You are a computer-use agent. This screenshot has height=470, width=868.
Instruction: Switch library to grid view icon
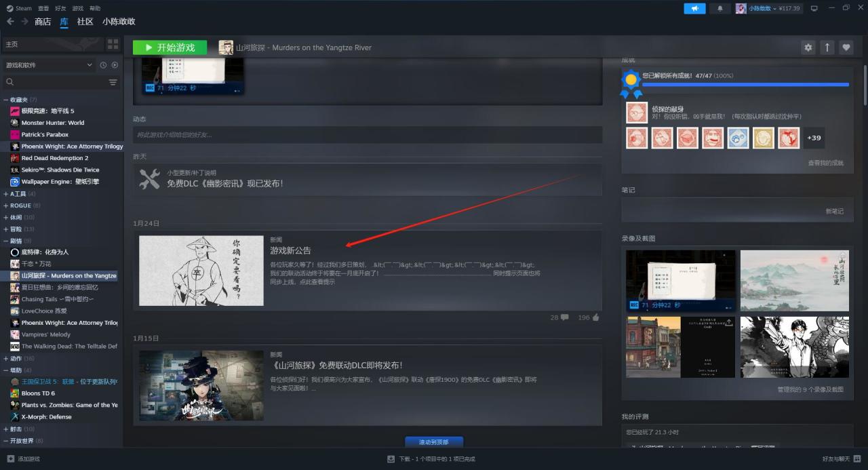click(x=113, y=44)
